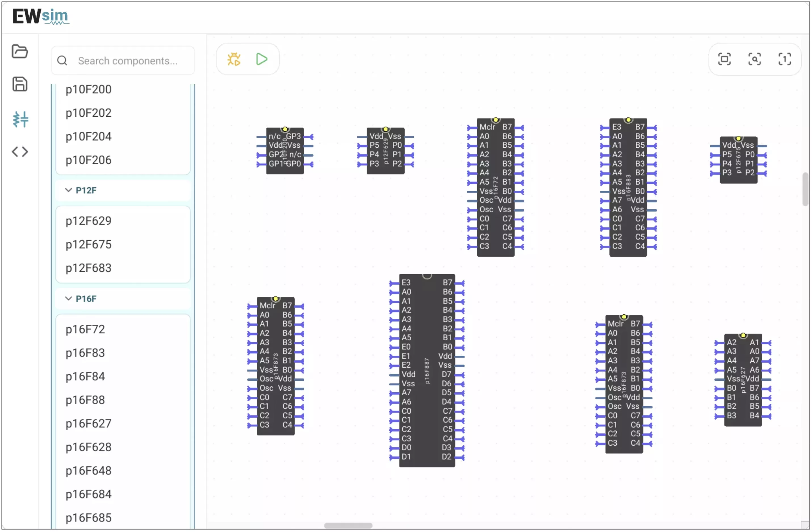Select the large p16F887 chip on canvas
This screenshot has width=812, height=532.
[427, 370]
